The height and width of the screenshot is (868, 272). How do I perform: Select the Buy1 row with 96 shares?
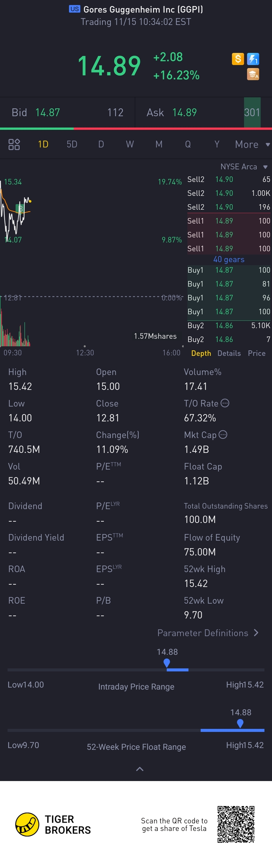point(229,298)
